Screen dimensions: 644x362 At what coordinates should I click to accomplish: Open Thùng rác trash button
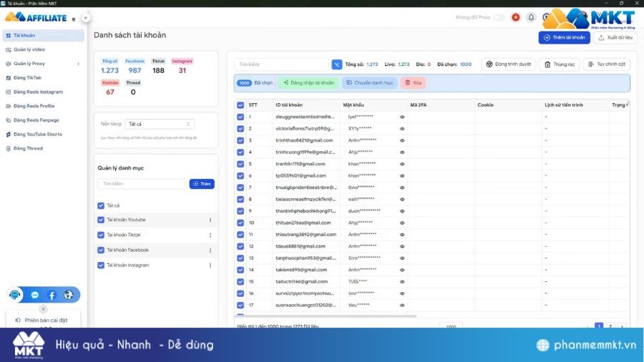point(560,64)
